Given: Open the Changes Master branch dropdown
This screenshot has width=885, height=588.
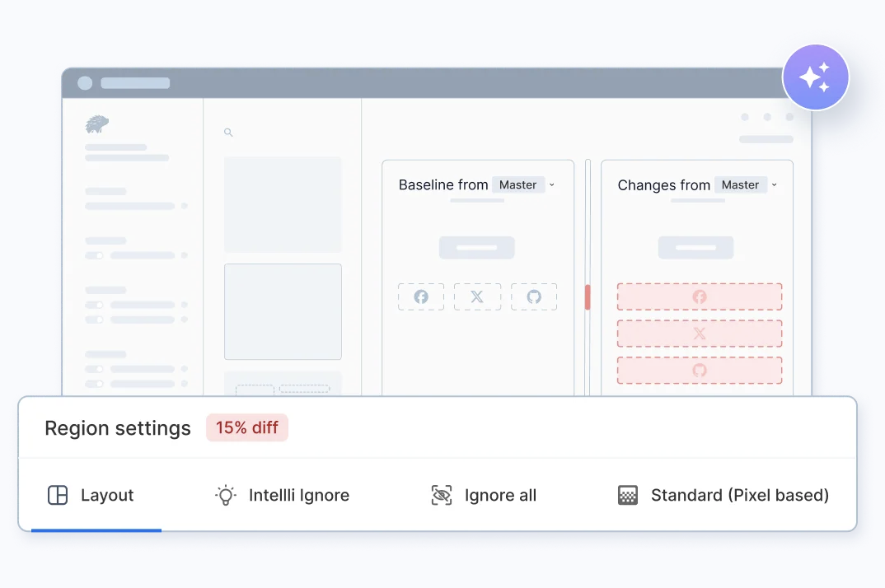Looking at the screenshot, I should pos(747,185).
